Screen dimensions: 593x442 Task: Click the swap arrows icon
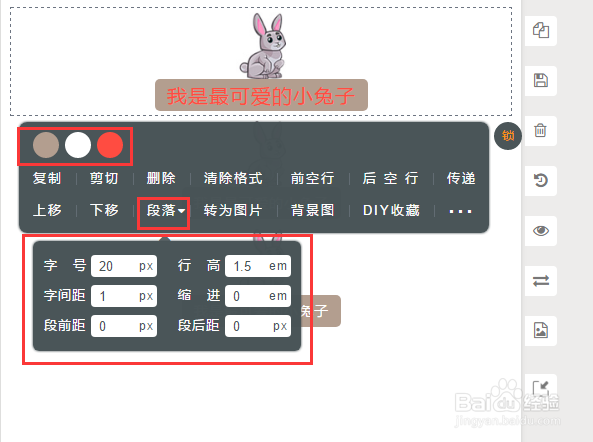click(541, 281)
